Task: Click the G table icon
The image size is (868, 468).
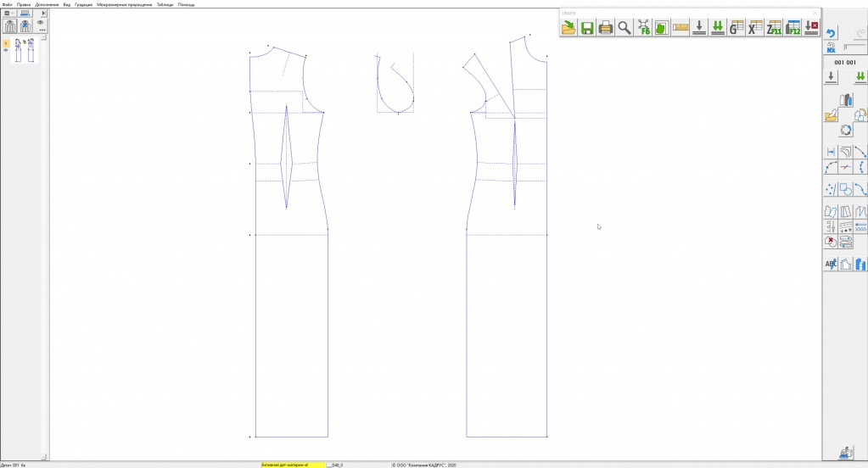Action: [x=736, y=28]
